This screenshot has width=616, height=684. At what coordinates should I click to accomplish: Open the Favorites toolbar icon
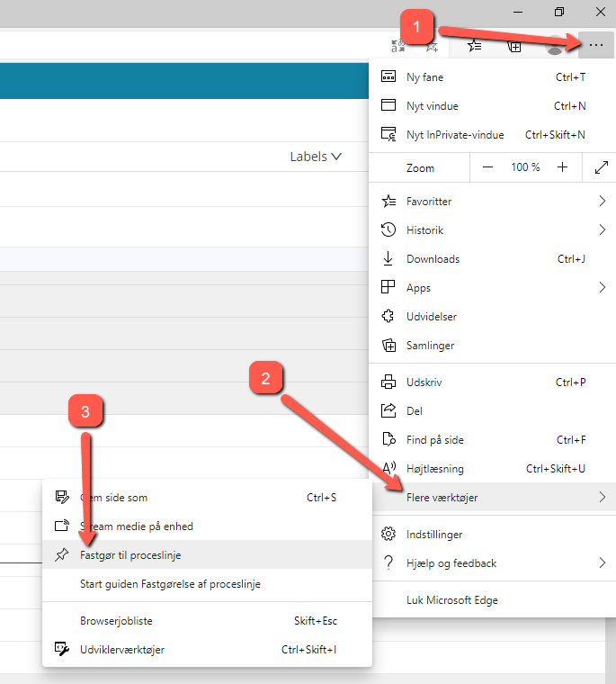474,45
